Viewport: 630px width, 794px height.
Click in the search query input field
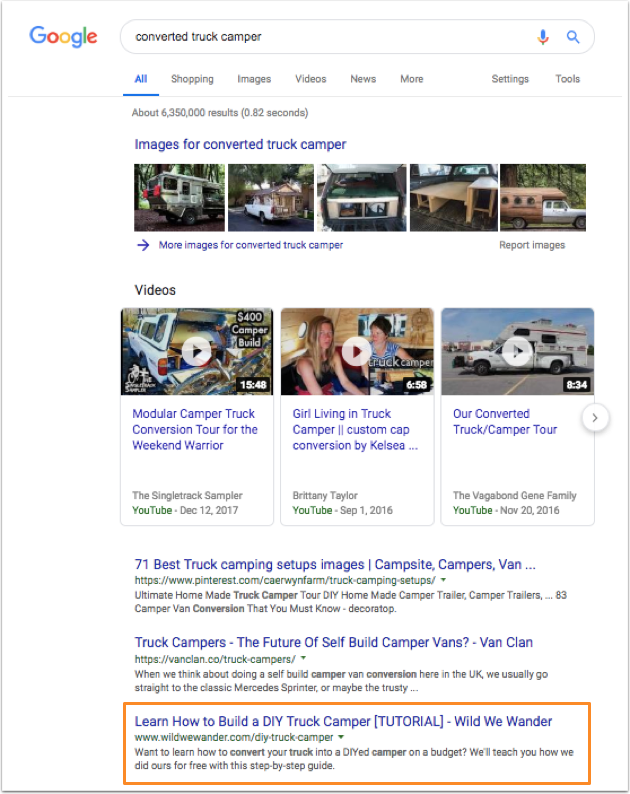[x=329, y=37]
